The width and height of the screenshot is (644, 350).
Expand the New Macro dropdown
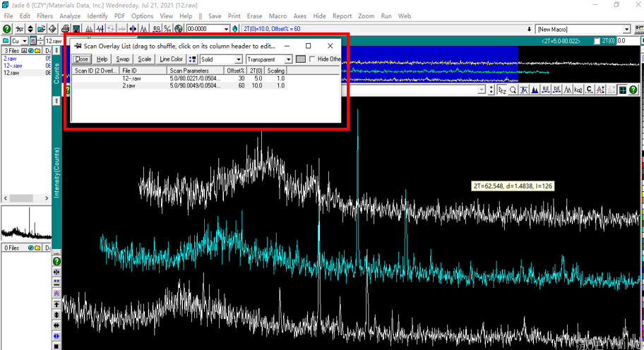point(626,29)
